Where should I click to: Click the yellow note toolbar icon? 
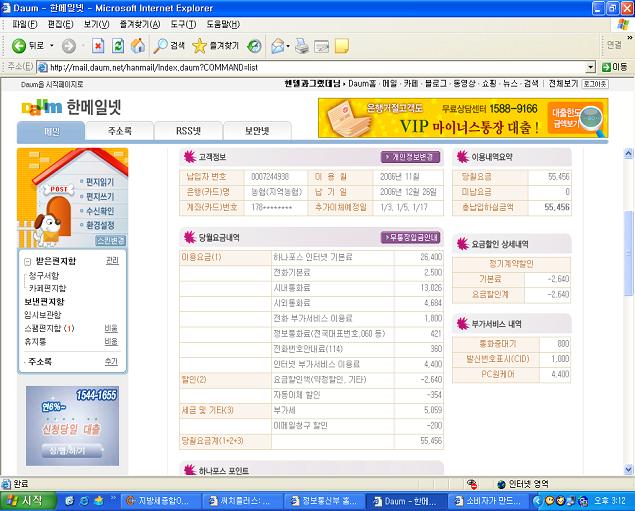342,46
